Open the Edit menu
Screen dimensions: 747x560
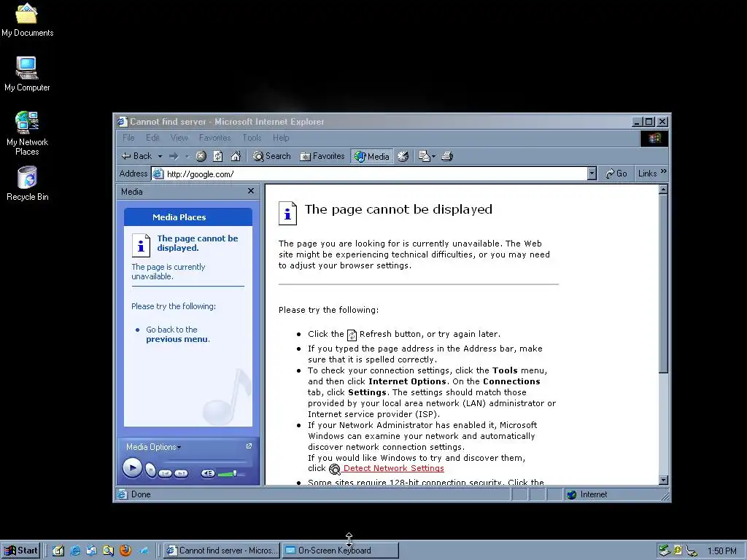point(152,138)
